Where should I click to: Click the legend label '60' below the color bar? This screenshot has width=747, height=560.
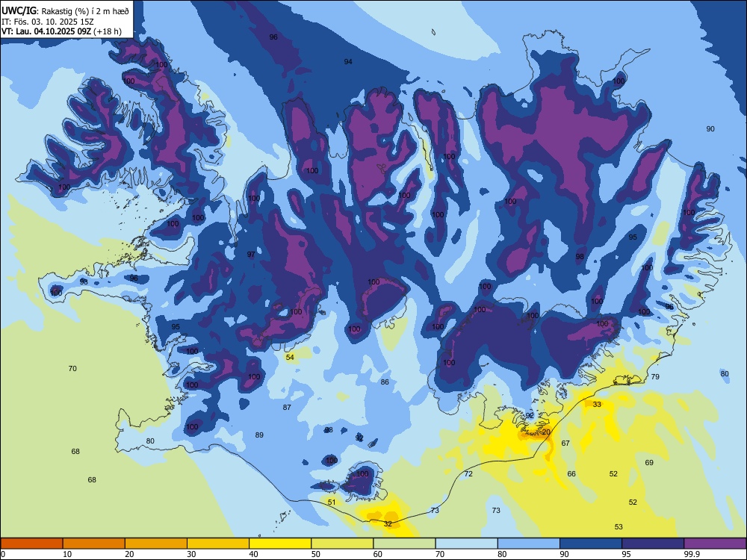(378, 554)
